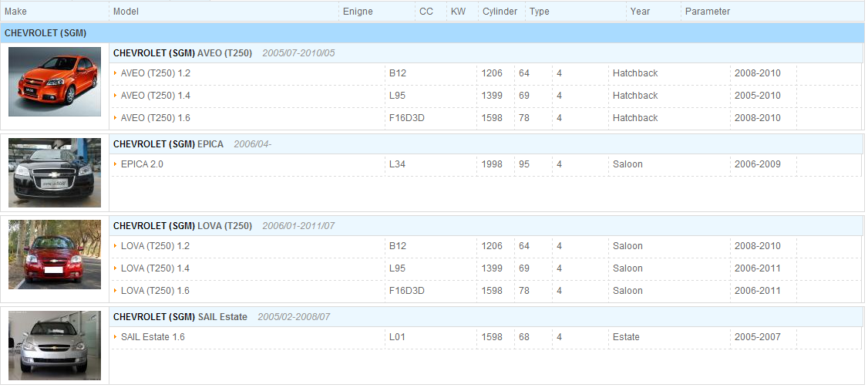Image resolution: width=868 pixels, height=388 pixels.
Task: Click the 2005-2007 year cell
Action: pos(757,337)
